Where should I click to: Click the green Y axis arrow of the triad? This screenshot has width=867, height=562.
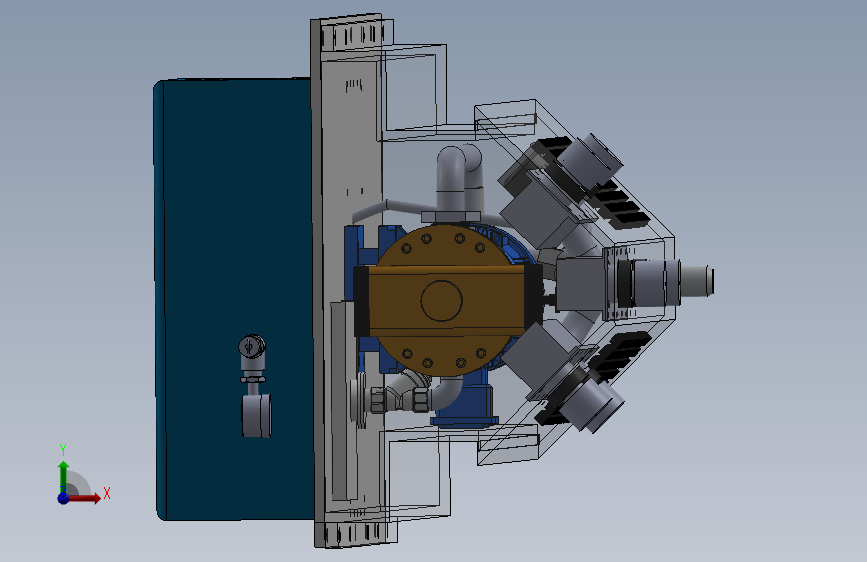pyautogui.click(x=64, y=476)
